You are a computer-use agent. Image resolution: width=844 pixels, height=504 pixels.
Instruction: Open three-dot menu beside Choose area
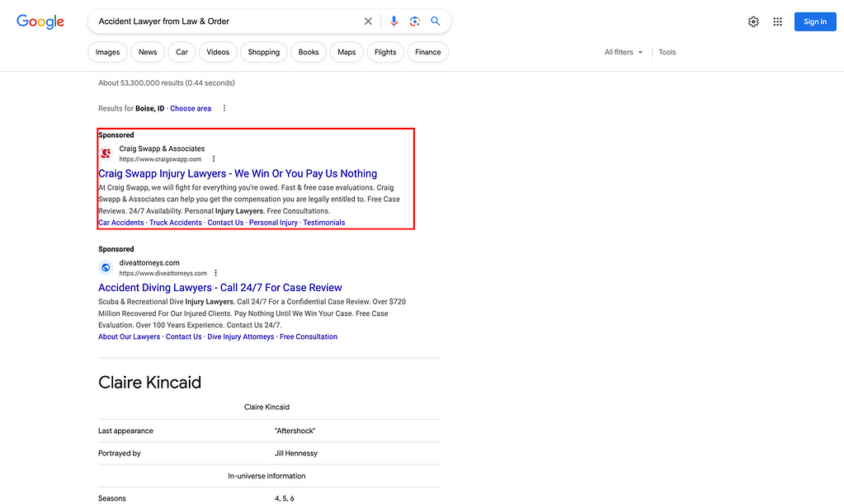[224, 108]
